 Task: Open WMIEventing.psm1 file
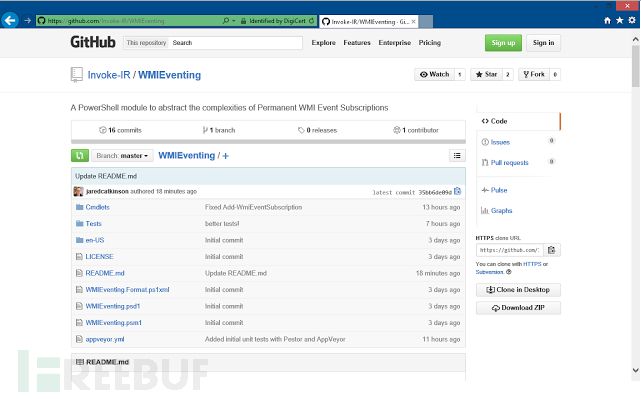[113, 323]
